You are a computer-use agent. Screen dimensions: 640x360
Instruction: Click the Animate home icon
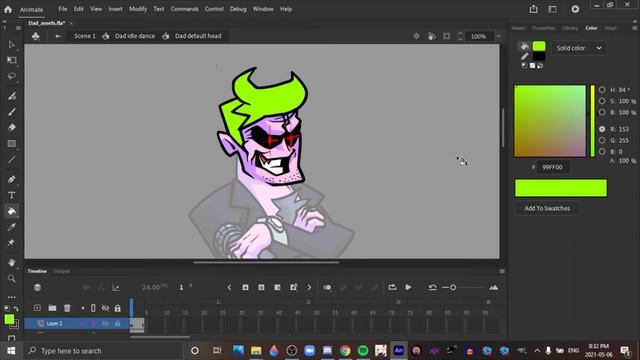(8, 9)
